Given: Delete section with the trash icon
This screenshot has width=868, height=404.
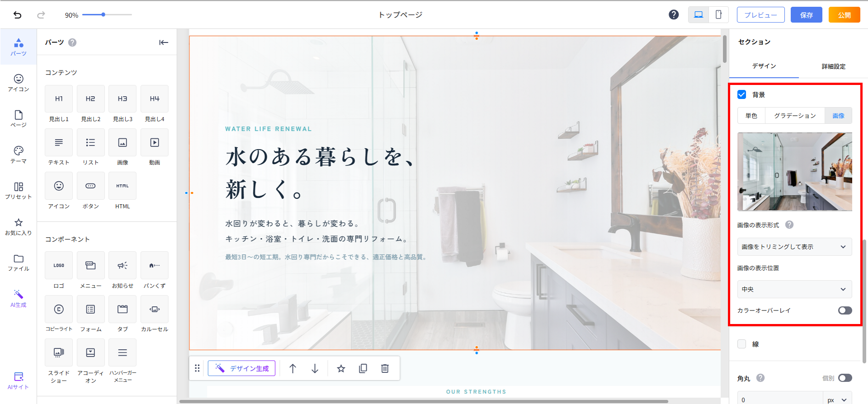Looking at the screenshot, I should tap(385, 369).
